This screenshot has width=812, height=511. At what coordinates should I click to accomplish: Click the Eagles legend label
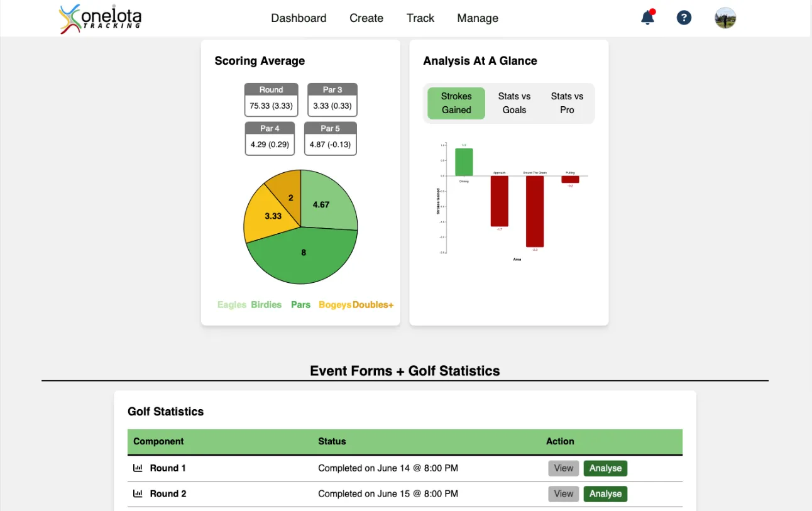(232, 305)
